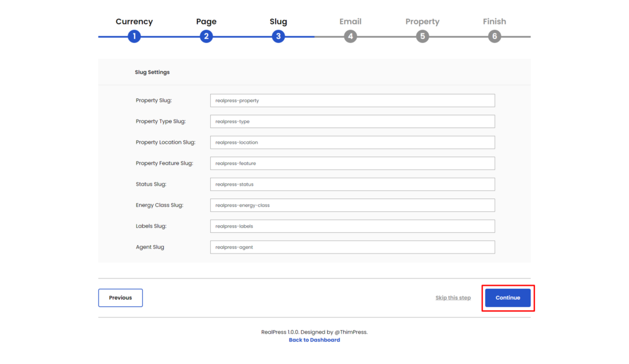Image resolution: width=629 pixels, height=364 pixels.
Task: Click step 6 Finish circle
Action: [494, 36]
